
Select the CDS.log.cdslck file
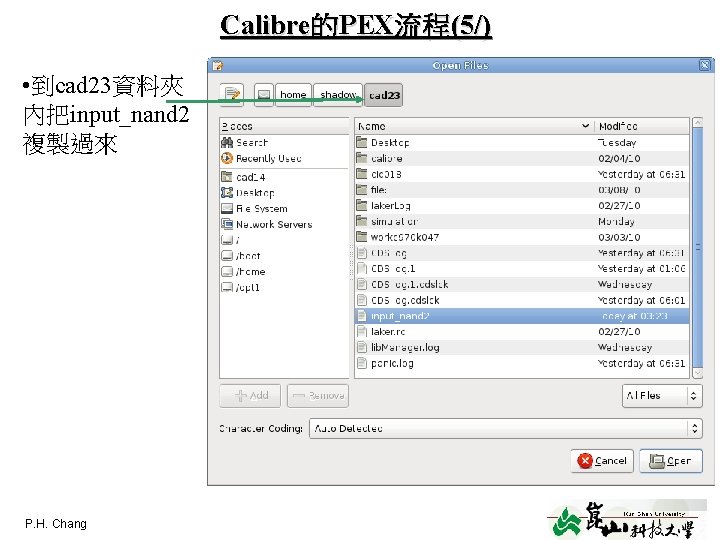pos(522,300)
